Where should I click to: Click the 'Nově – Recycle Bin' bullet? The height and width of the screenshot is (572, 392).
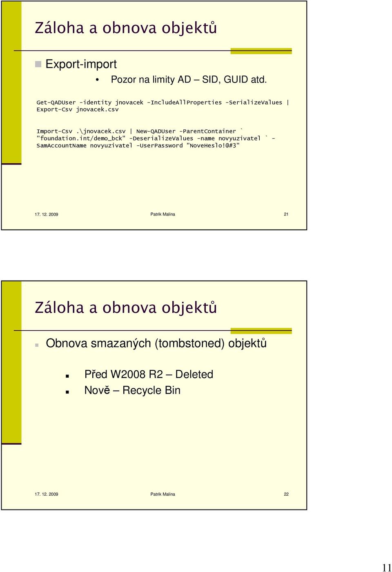pos(132,390)
